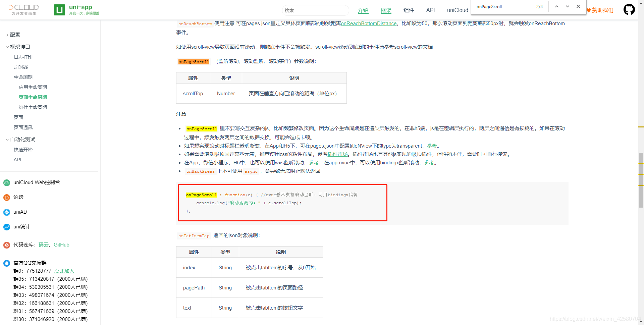Open 快速开始 in the sidebar
The width and height of the screenshot is (644, 325).
(23, 150)
